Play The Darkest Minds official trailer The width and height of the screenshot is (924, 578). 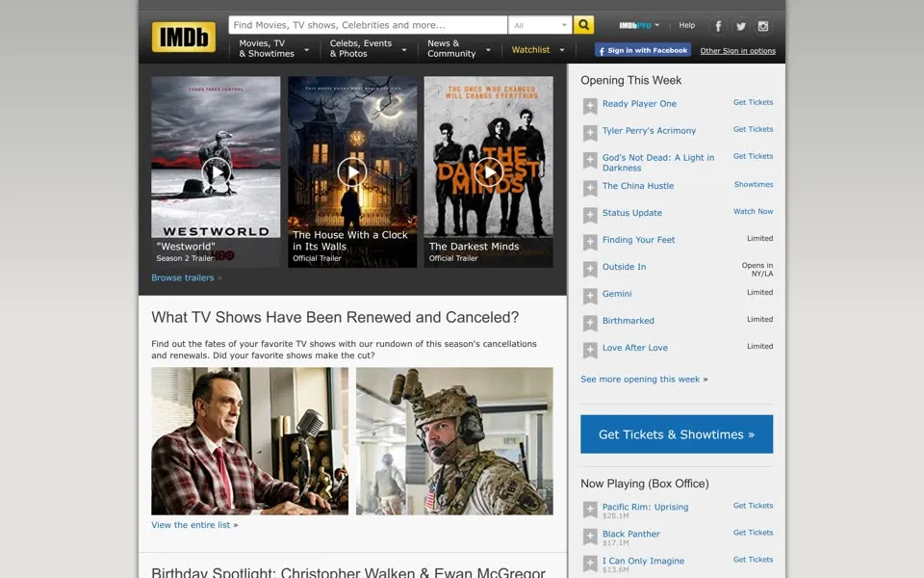coord(489,172)
